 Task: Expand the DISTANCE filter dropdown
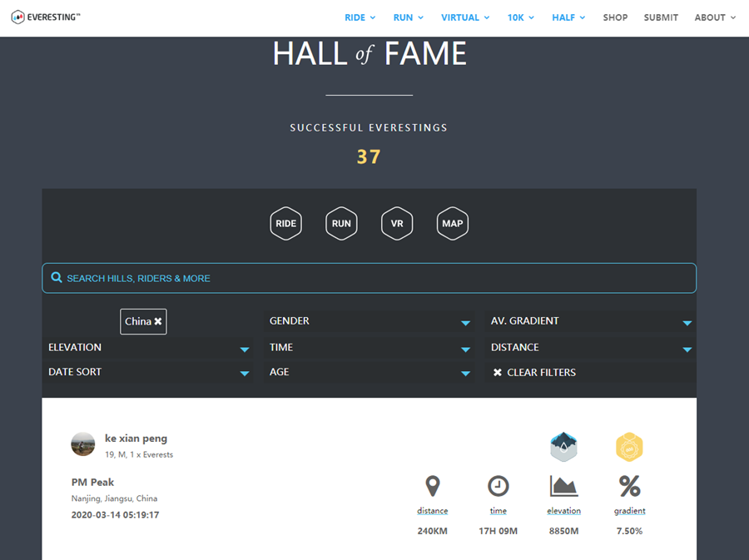pyautogui.click(x=590, y=348)
